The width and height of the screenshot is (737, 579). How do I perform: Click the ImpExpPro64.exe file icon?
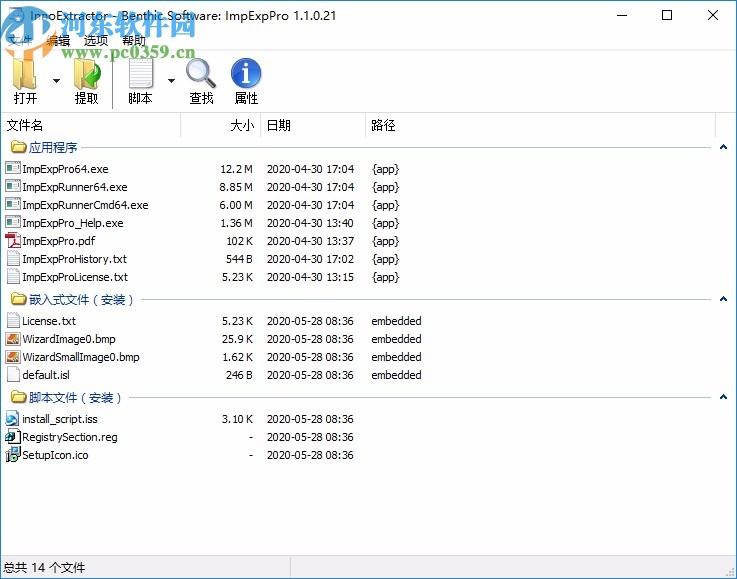(13, 168)
